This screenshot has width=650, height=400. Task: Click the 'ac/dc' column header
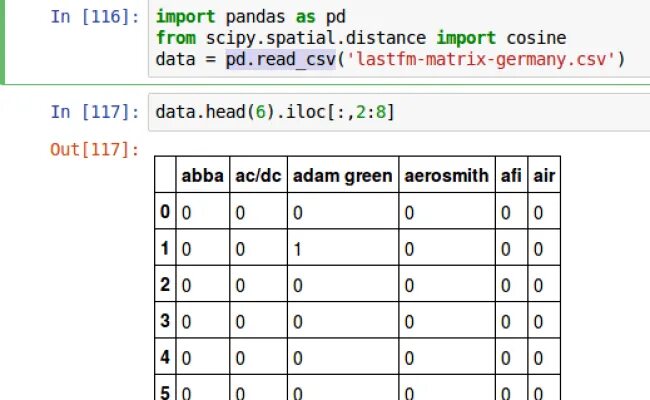click(258, 175)
